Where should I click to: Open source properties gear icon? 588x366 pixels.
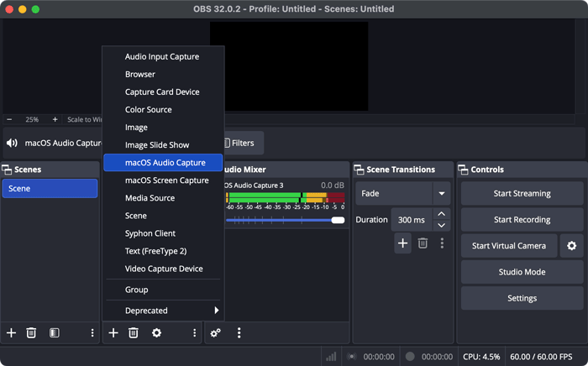coord(156,332)
